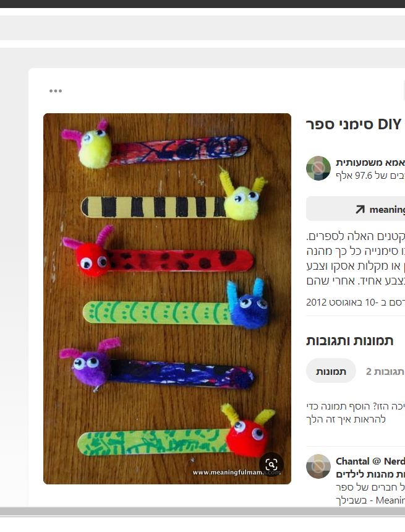This screenshot has width=405, height=532.
Task: Click the 97.6 אלף followers count text
Action: [370, 176]
